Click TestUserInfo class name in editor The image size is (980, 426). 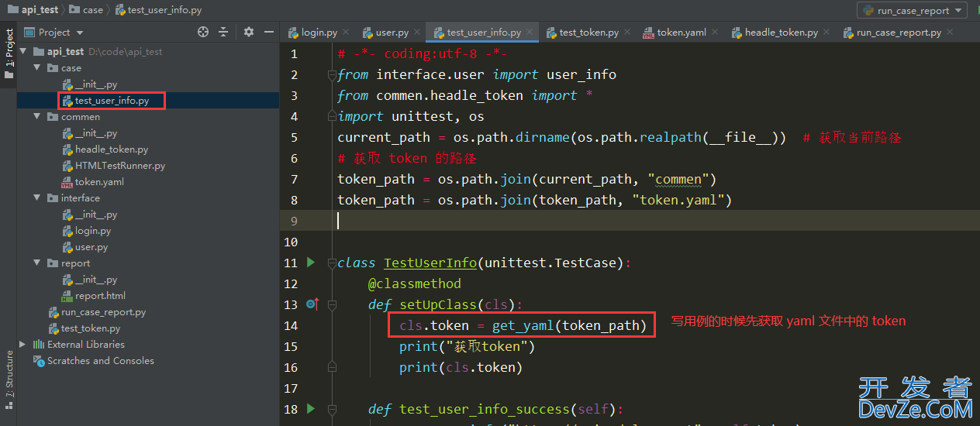[430, 263]
